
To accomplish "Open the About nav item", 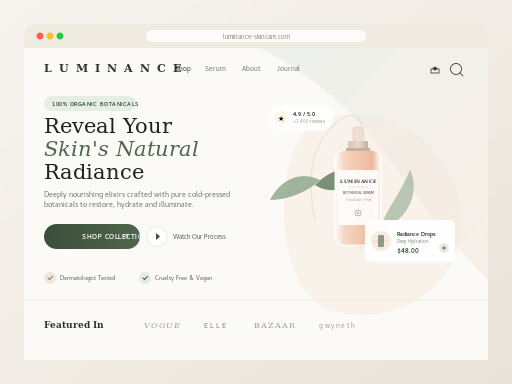I will pyautogui.click(x=251, y=69).
